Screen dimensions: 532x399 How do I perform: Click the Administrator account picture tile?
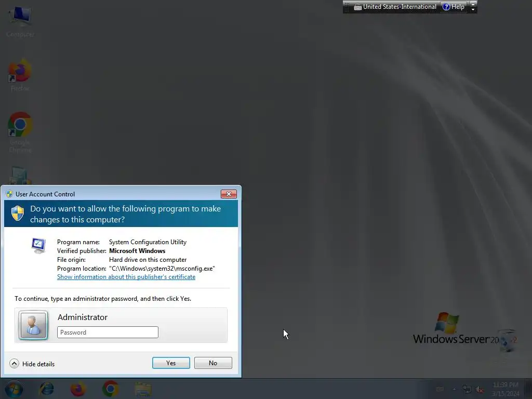tap(33, 325)
